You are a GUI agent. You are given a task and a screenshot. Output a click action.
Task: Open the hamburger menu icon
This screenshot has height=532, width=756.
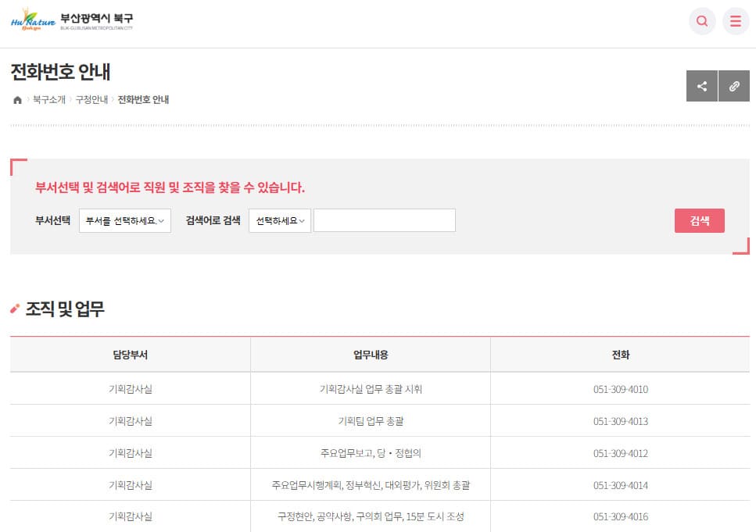734,21
